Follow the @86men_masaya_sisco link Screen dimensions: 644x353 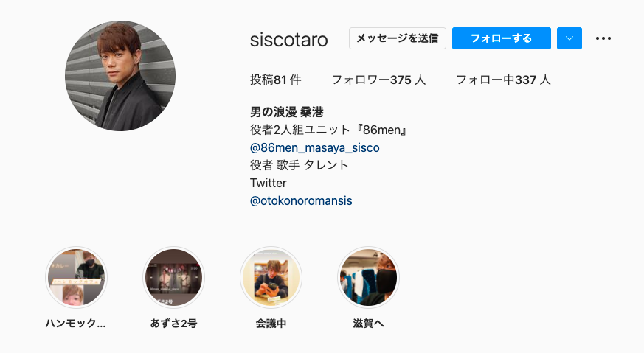[x=314, y=148]
